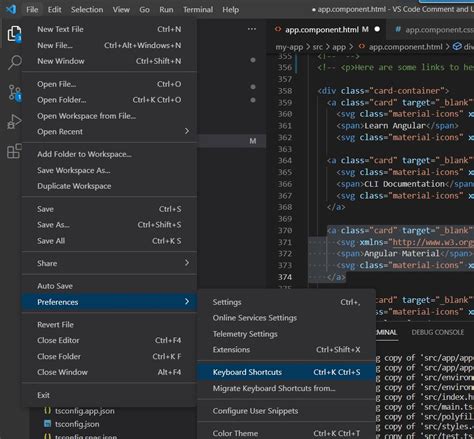Choose New Window
The image size is (474, 439).
(x=109, y=61)
